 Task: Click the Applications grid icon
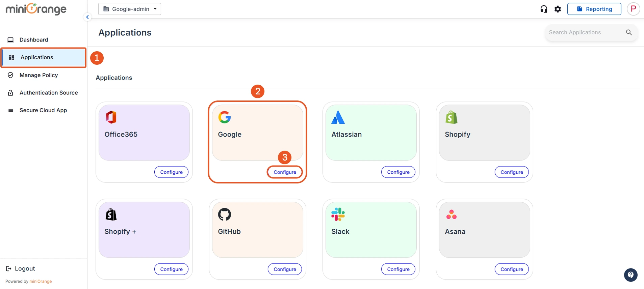pyautogui.click(x=11, y=57)
